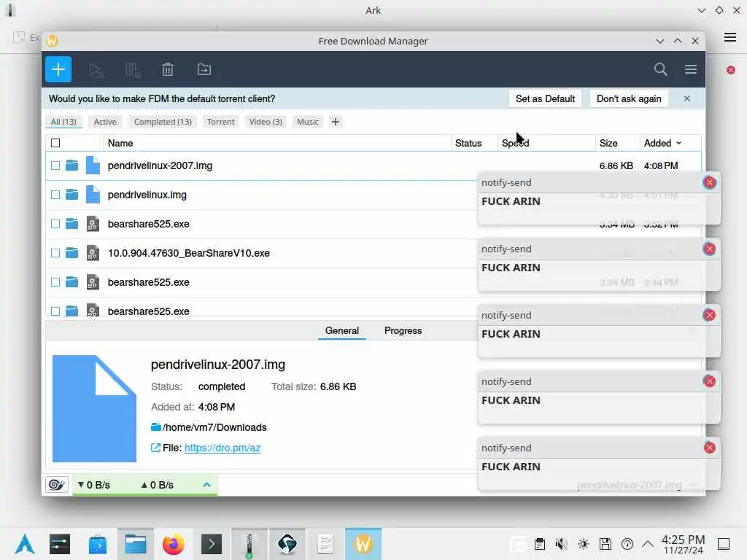Click the 0 B/s upload speed indicator
The image size is (747, 560).
(158, 485)
